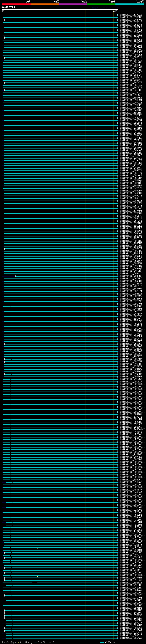Select label UniRef100_O24139
This screenshot has width=146, height=644.
(x=131, y=284)
